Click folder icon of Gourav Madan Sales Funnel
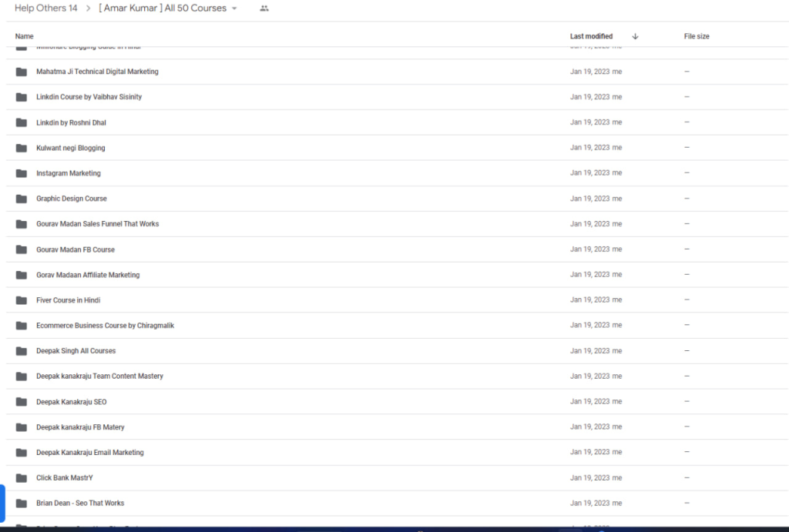The width and height of the screenshot is (789, 532). [x=21, y=224]
